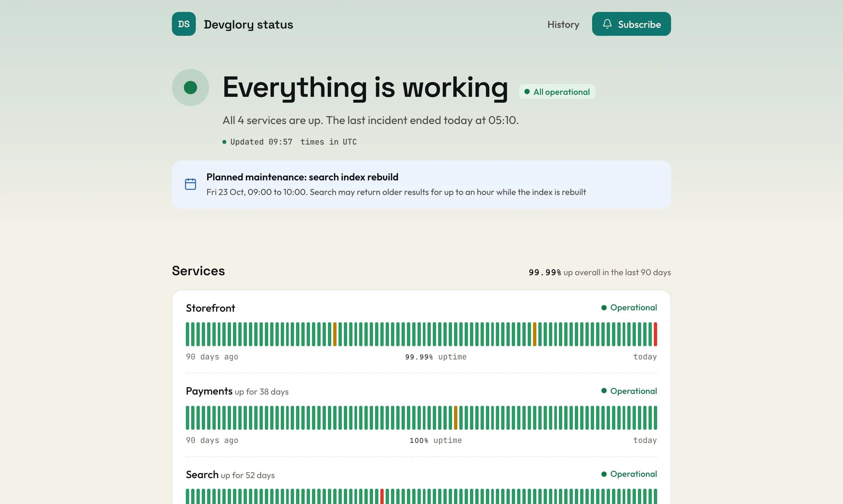Select first amber bar on Storefront timeline
Screen dimensions: 843x504
tap(335, 334)
